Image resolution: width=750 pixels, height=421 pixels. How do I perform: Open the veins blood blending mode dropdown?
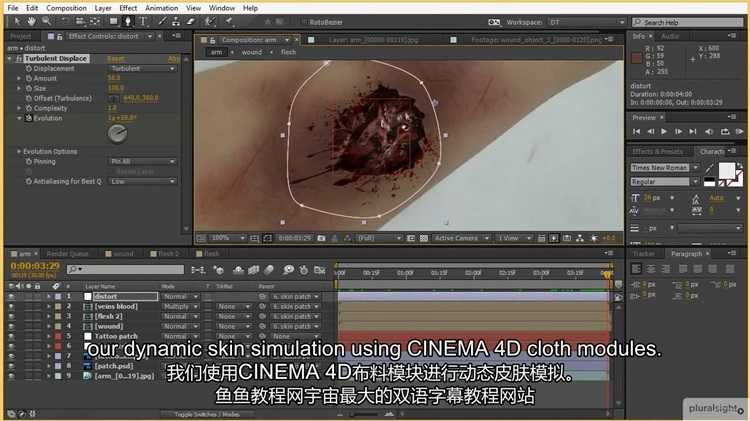[180, 307]
